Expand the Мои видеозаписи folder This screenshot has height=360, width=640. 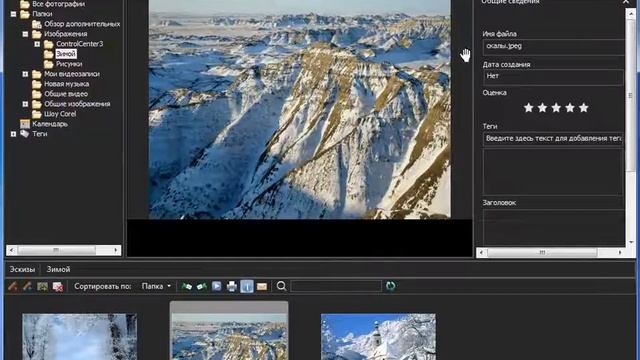click(x=25, y=74)
